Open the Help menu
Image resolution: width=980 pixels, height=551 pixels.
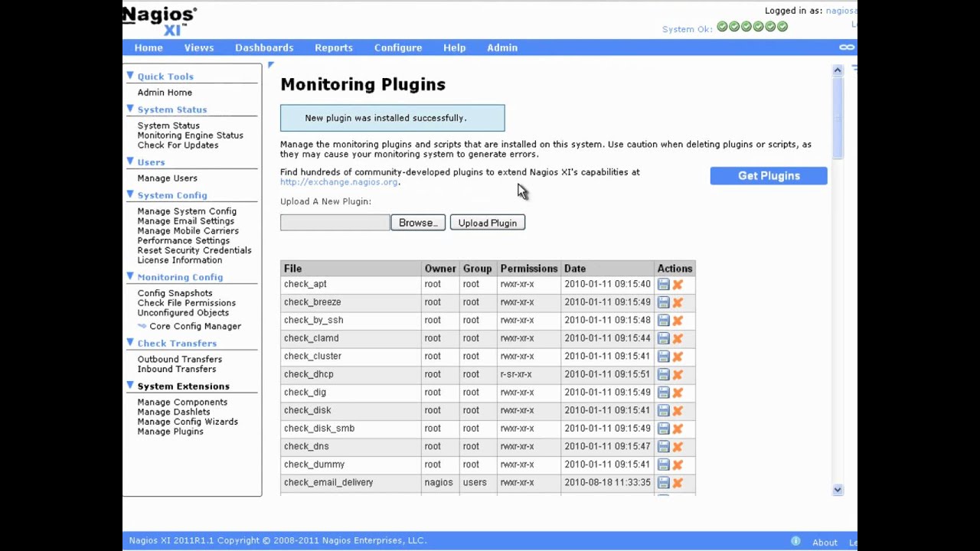pyautogui.click(x=454, y=47)
